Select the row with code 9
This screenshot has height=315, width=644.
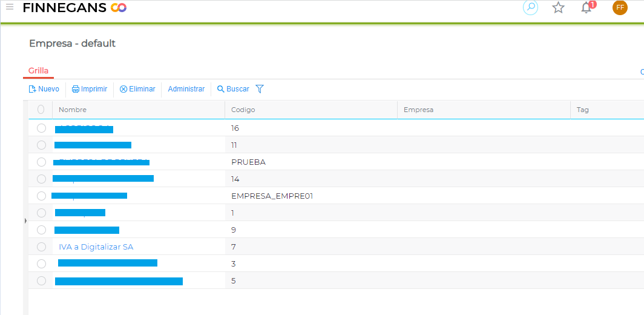coord(42,230)
